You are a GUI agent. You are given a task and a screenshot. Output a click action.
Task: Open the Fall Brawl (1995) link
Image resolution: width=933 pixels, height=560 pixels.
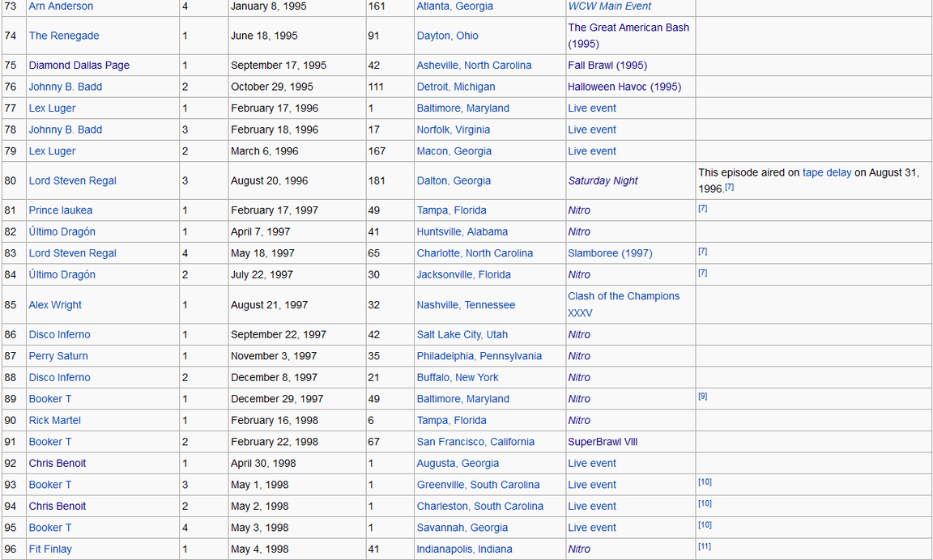tap(607, 66)
